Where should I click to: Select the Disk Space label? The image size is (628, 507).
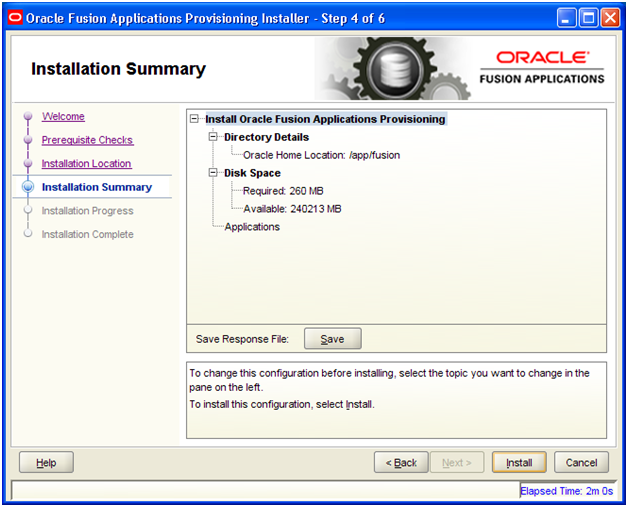click(252, 173)
